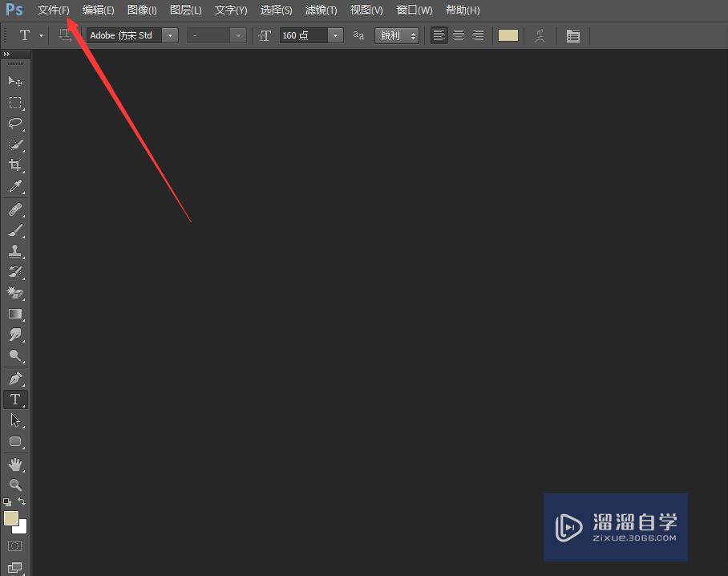Toggle text orientation in the options bar

click(66, 35)
